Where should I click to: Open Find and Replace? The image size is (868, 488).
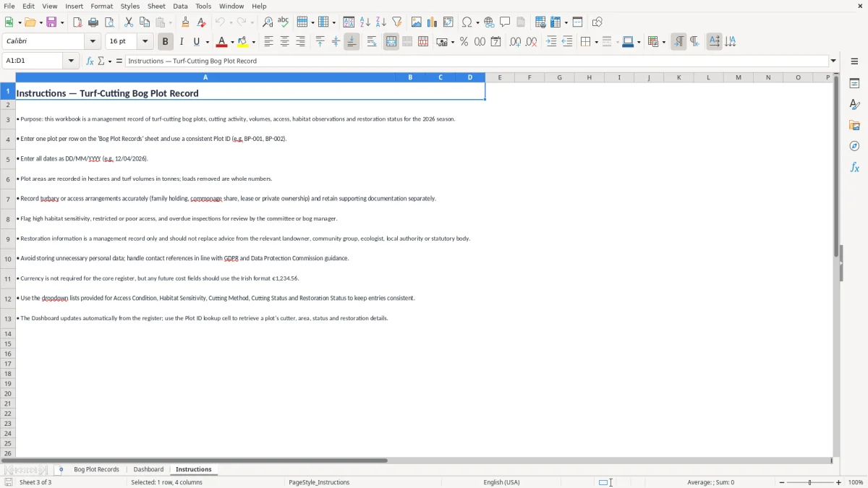(268, 22)
